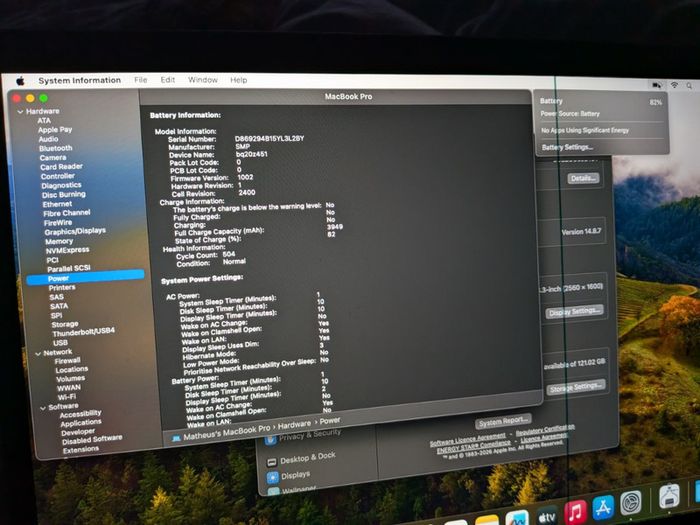
Task: Click Desktop & Dock icon in System Settings
Action: click(271, 462)
